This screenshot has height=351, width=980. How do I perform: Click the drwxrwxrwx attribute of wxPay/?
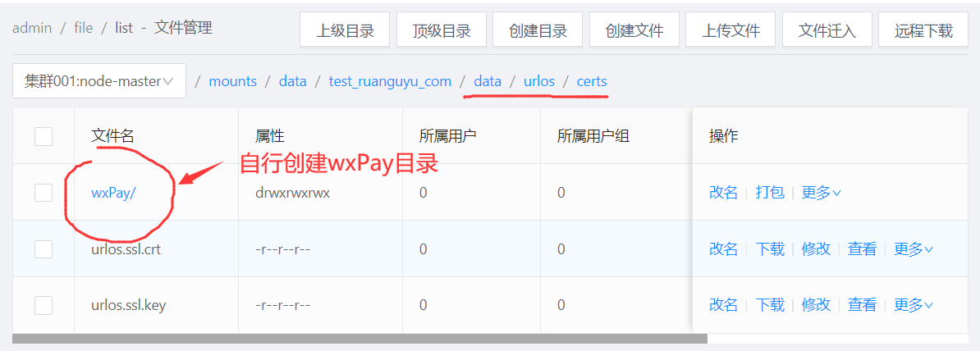pyautogui.click(x=292, y=193)
